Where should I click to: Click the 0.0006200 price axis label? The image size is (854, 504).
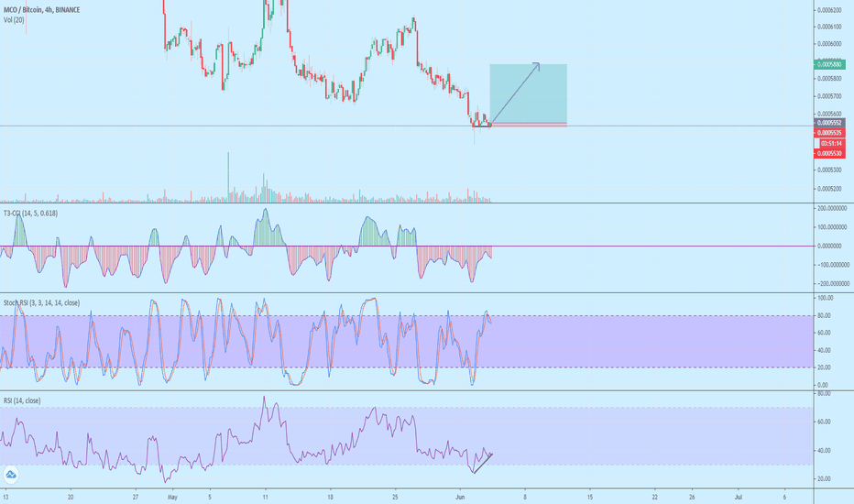pyautogui.click(x=829, y=10)
